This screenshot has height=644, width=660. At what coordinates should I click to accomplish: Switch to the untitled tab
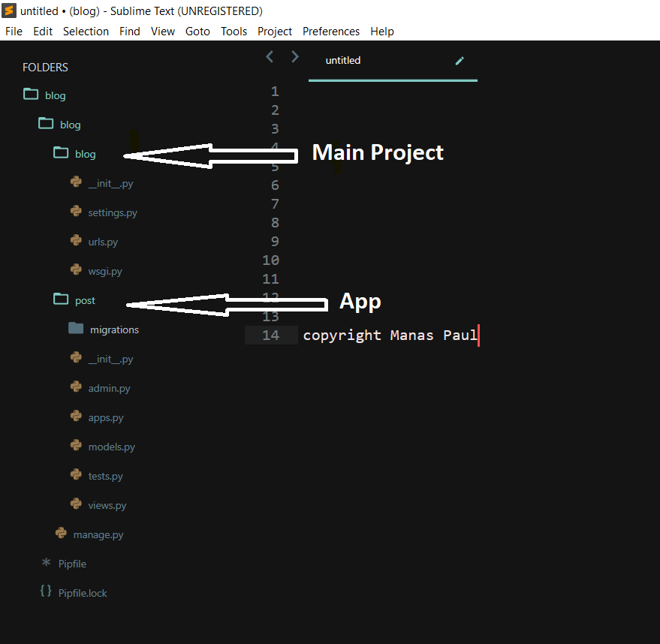[x=343, y=61]
